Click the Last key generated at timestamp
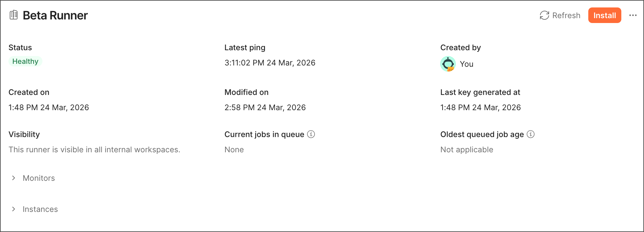 pos(480,107)
